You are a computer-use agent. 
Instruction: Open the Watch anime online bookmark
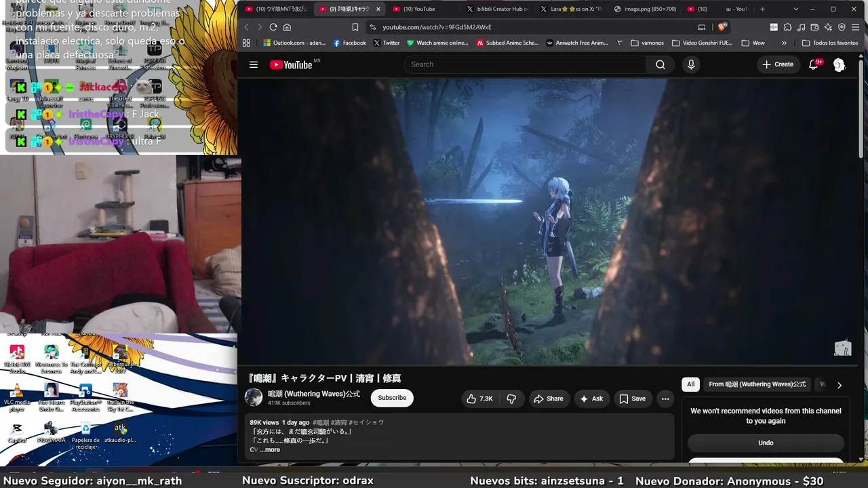438,43
